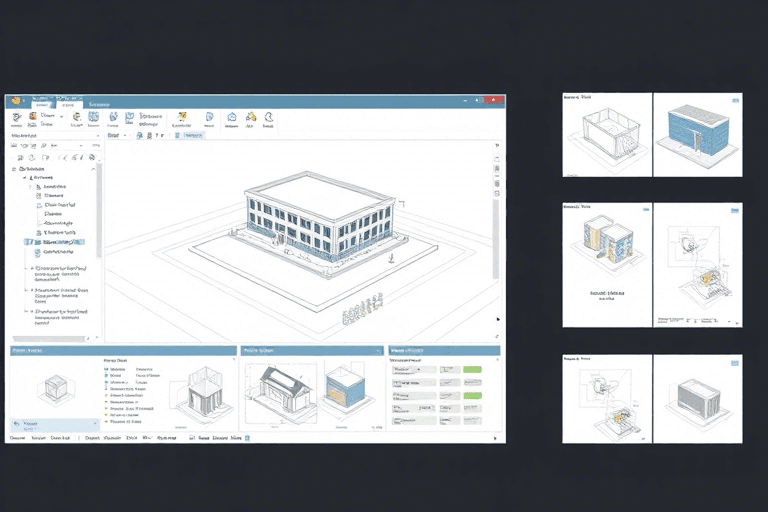Click the orange icon in the ribbon toolbar
The image size is (768, 512).
[x=182, y=117]
